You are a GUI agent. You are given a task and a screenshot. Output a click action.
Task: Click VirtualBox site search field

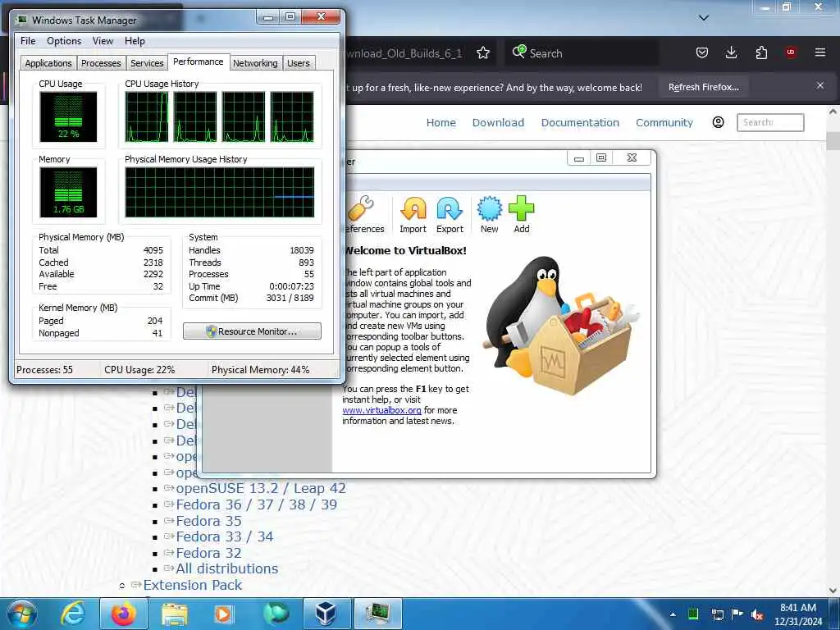point(770,123)
